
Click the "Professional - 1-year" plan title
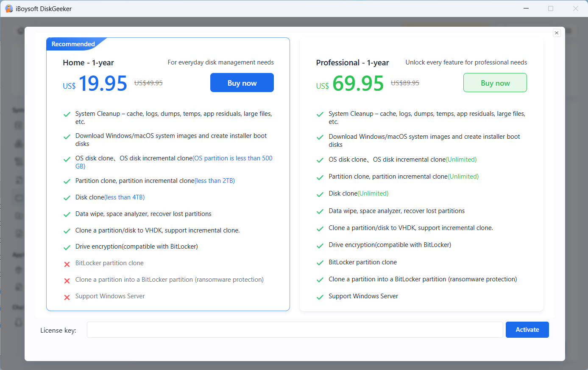point(352,63)
